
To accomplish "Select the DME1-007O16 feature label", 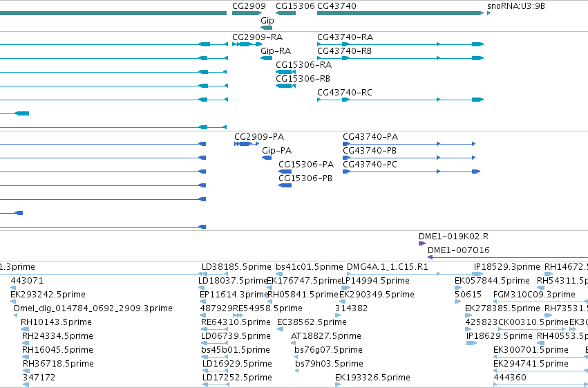I will [x=459, y=250].
